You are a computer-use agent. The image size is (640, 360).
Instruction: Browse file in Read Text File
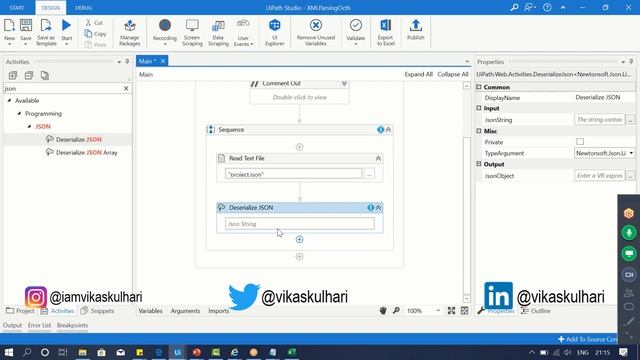pyautogui.click(x=369, y=174)
